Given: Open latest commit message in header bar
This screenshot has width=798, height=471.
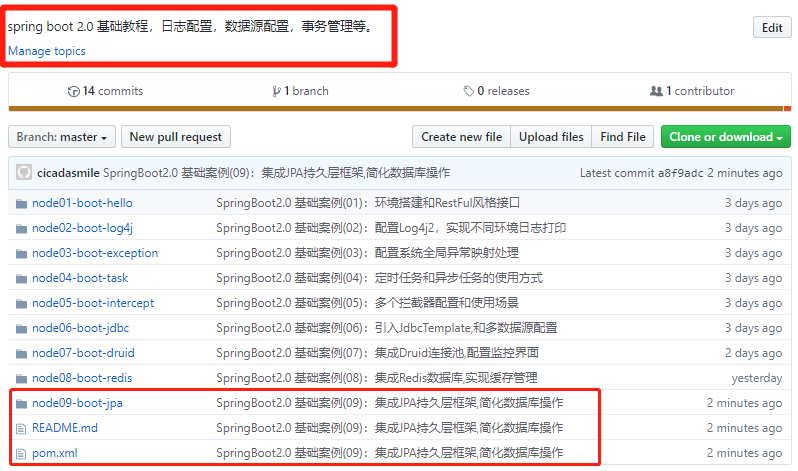Looking at the screenshot, I should (276, 173).
